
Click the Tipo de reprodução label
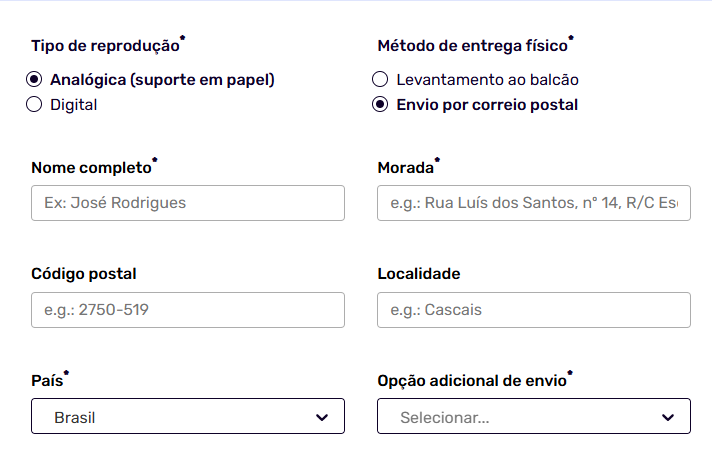tap(105, 46)
